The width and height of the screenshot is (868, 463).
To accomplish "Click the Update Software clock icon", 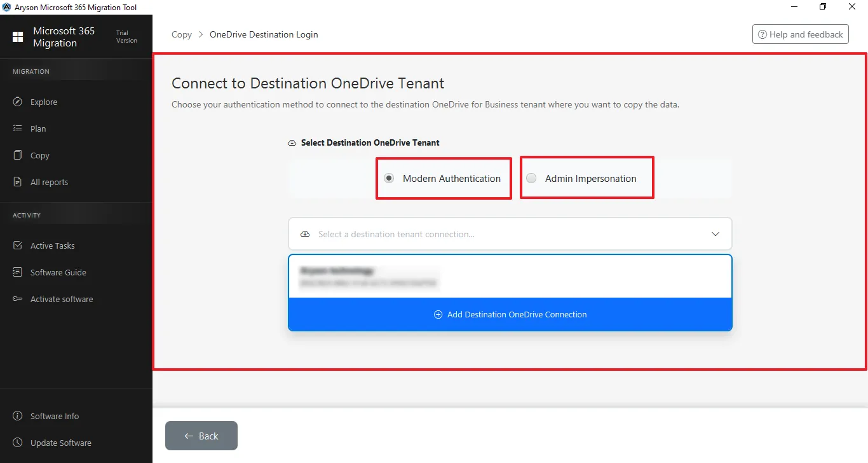I will pos(18,443).
